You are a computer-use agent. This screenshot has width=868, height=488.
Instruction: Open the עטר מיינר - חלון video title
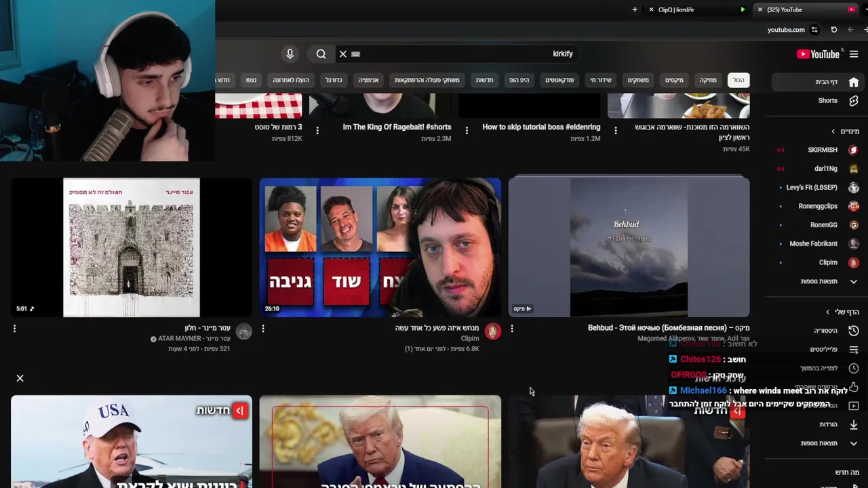pyautogui.click(x=208, y=328)
